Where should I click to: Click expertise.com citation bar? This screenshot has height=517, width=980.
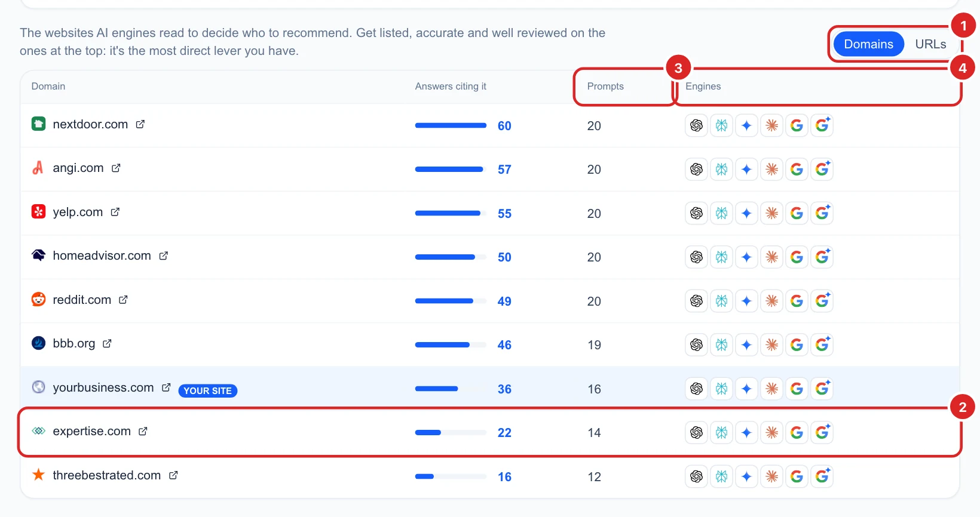point(451,432)
